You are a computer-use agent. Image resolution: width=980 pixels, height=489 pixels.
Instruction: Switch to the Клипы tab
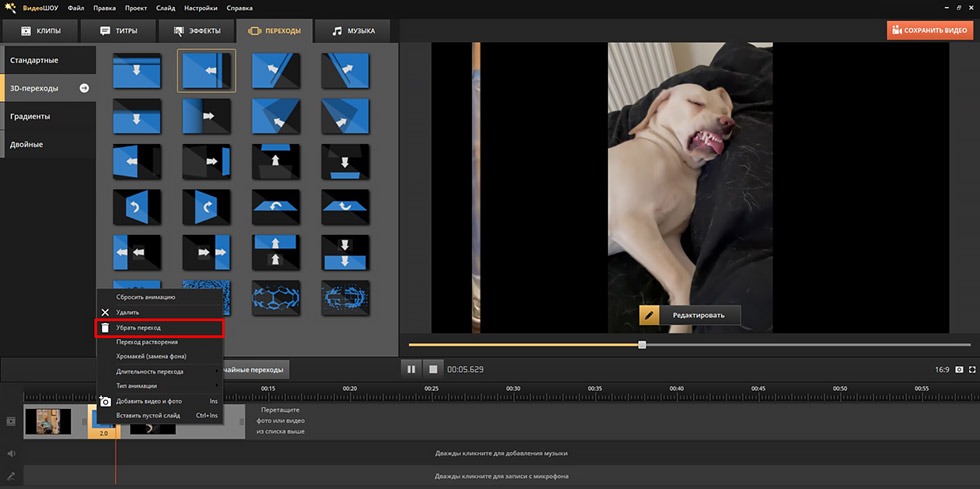coord(40,31)
